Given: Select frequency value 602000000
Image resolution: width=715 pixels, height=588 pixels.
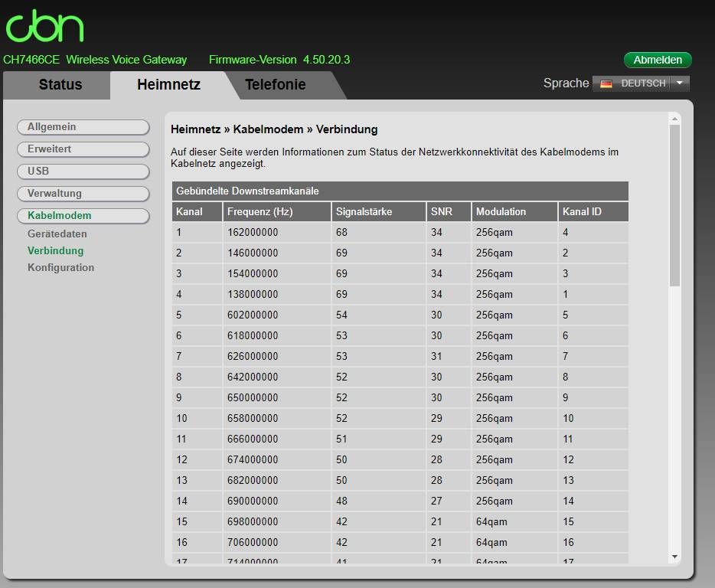Looking at the screenshot, I should point(253,315).
